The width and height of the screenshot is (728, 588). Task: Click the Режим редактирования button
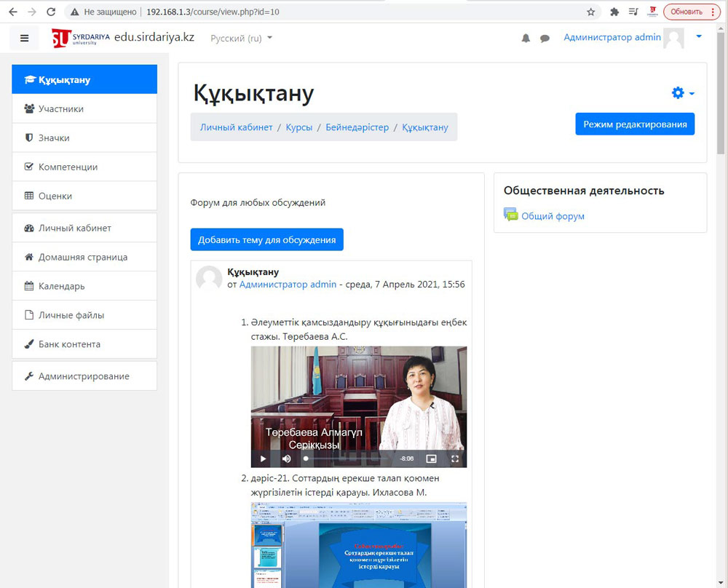tap(634, 124)
